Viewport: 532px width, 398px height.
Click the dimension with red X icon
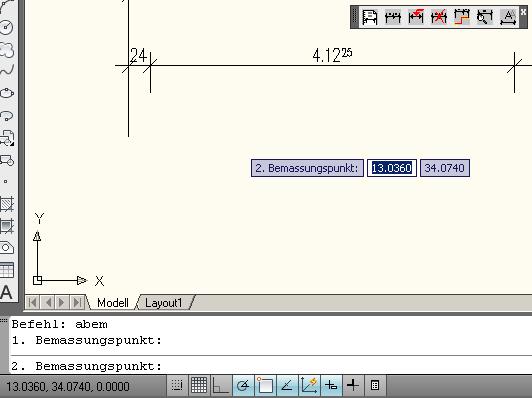pos(439,16)
